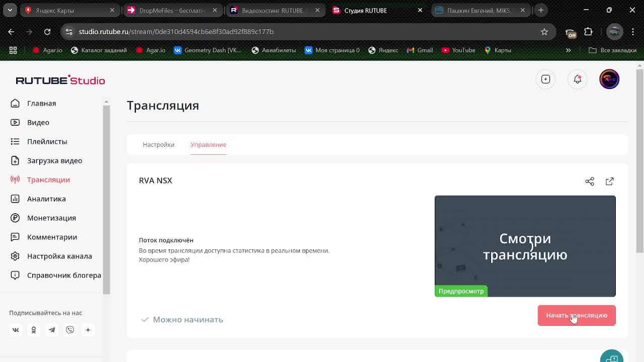Open Справочник блогера in the sidebar
644x362 pixels.
click(x=56, y=275)
